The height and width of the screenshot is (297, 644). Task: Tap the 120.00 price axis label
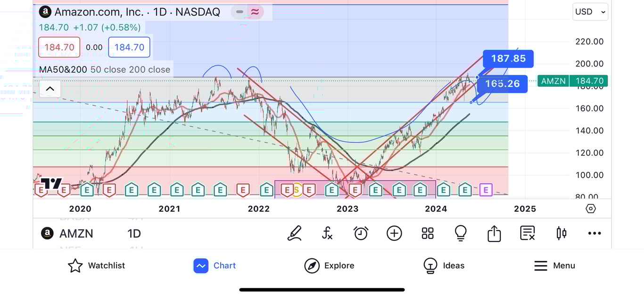589,153
